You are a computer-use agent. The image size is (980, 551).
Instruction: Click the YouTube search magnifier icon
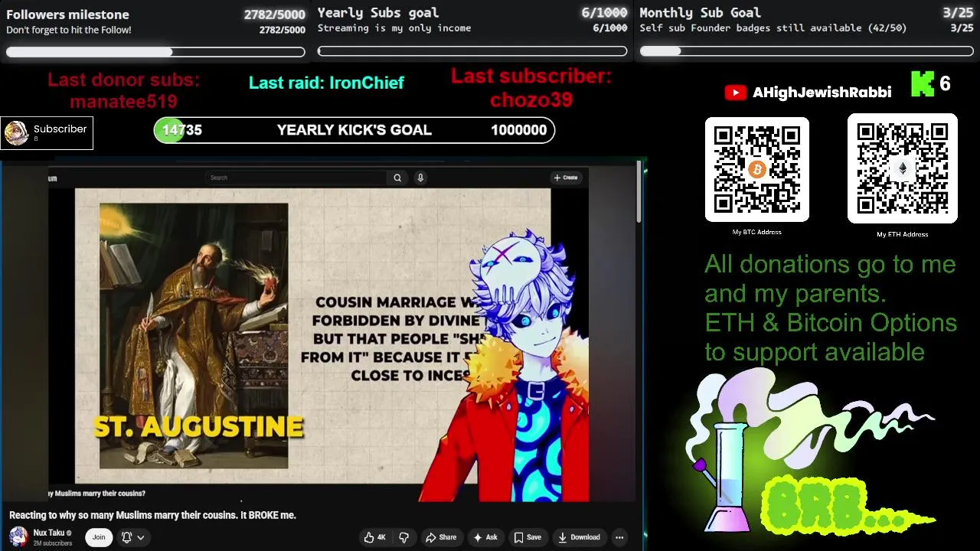[x=397, y=178]
